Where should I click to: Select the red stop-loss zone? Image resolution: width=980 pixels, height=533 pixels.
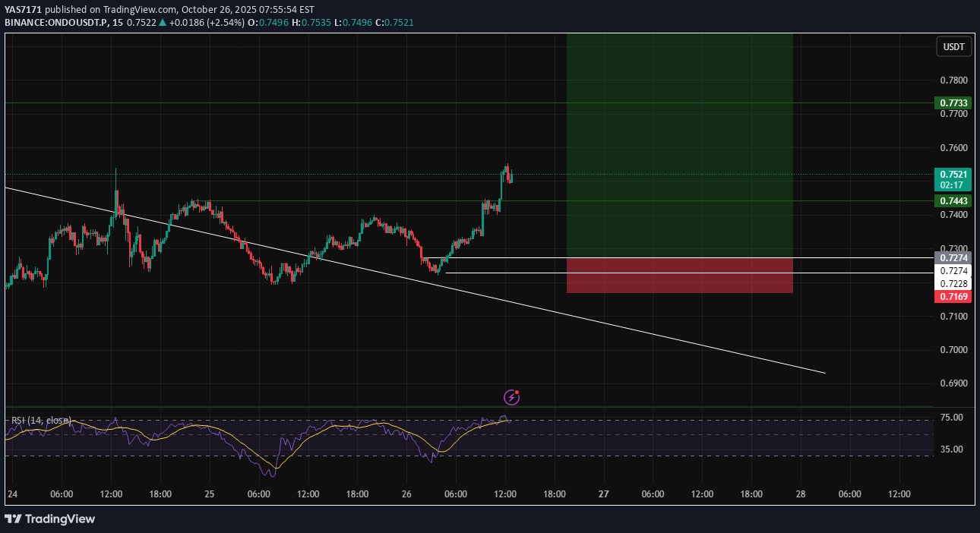coord(679,276)
